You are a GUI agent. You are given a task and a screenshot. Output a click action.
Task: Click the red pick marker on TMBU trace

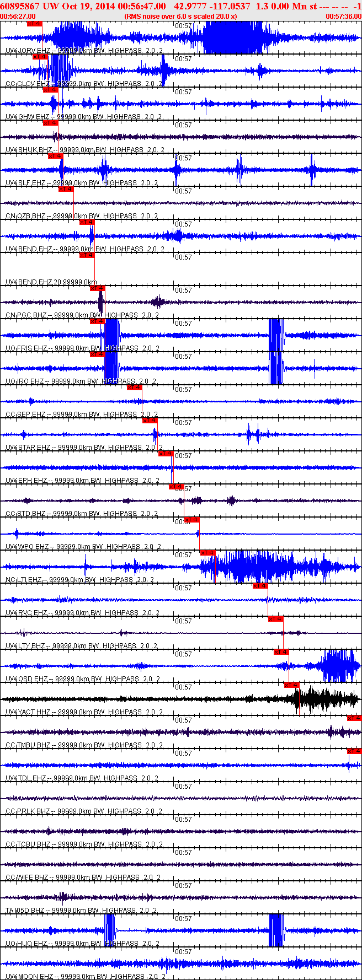click(x=354, y=718)
